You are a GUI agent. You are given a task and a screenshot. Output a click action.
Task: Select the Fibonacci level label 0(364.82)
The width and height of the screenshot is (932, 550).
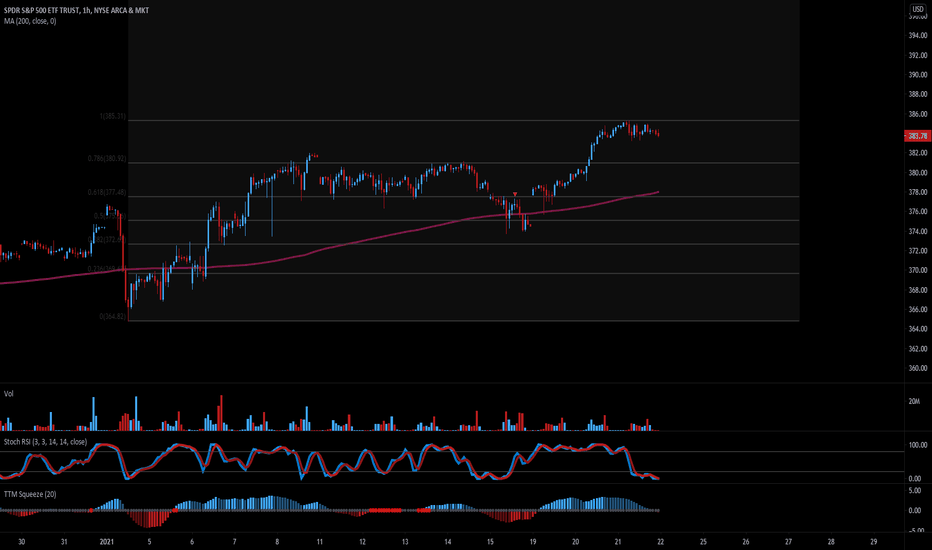(112, 316)
